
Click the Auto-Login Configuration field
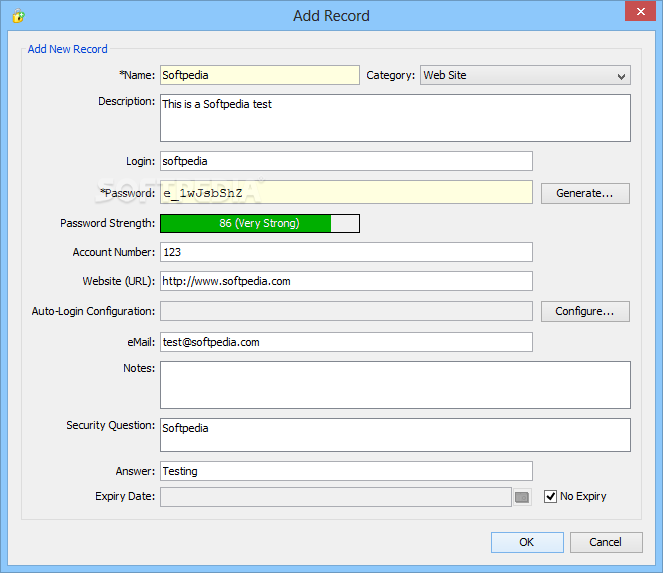point(346,311)
